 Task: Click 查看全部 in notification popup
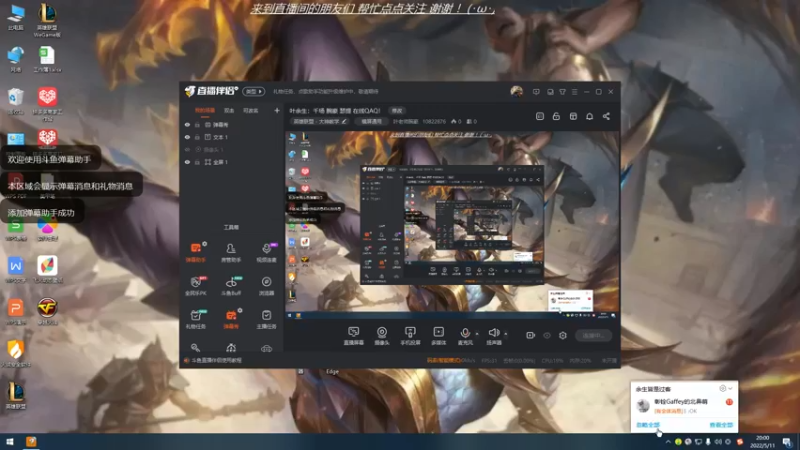(x=721, y=424)
